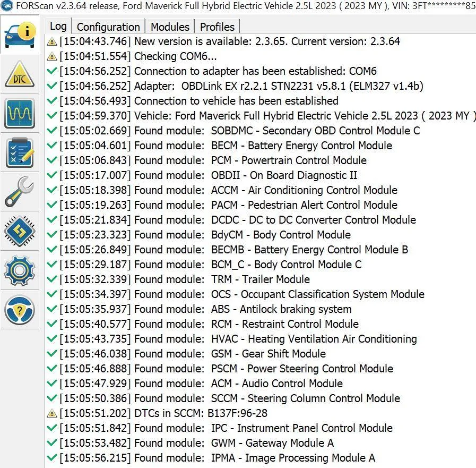Select the 'Checking COM6...' log line
The height and width of the screenshot is (468, 476).
[138, 56]
